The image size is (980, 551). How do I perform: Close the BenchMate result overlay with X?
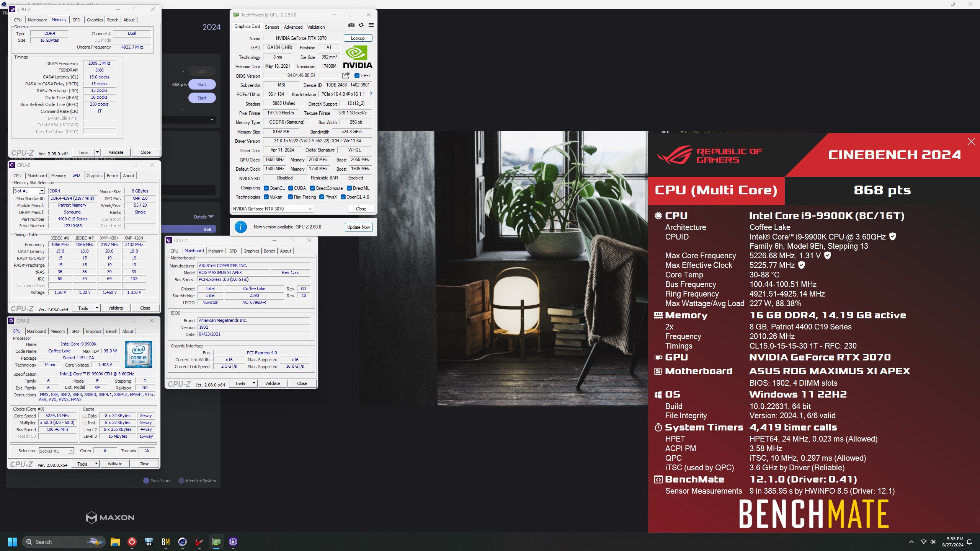971,142
